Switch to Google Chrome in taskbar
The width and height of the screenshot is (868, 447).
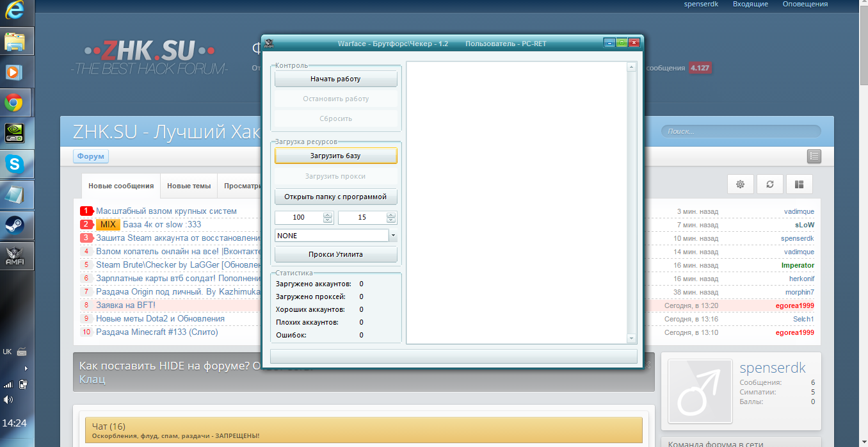[14, 102]
